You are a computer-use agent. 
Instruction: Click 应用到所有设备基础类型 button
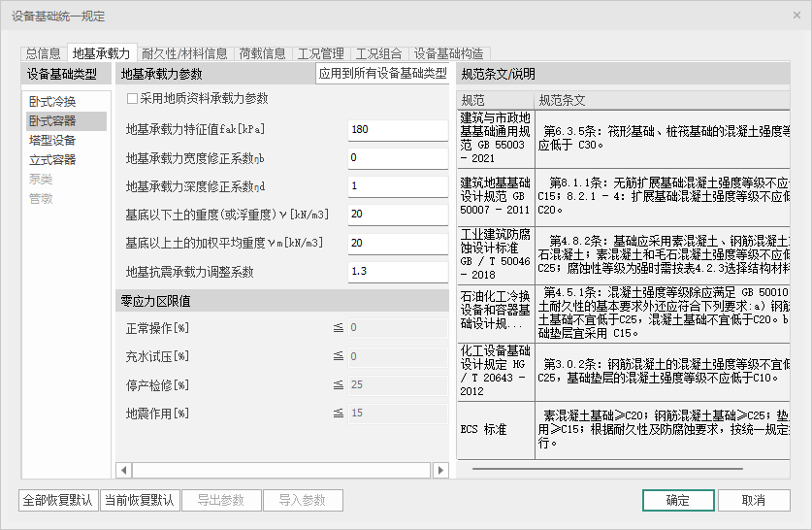[x=383, y=74]
